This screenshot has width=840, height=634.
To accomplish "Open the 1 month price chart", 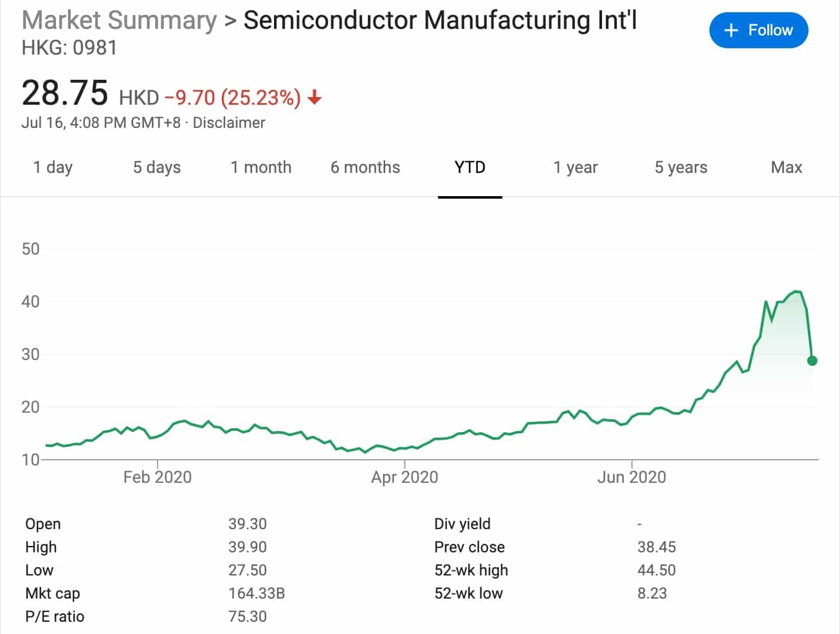I will 260,167.
